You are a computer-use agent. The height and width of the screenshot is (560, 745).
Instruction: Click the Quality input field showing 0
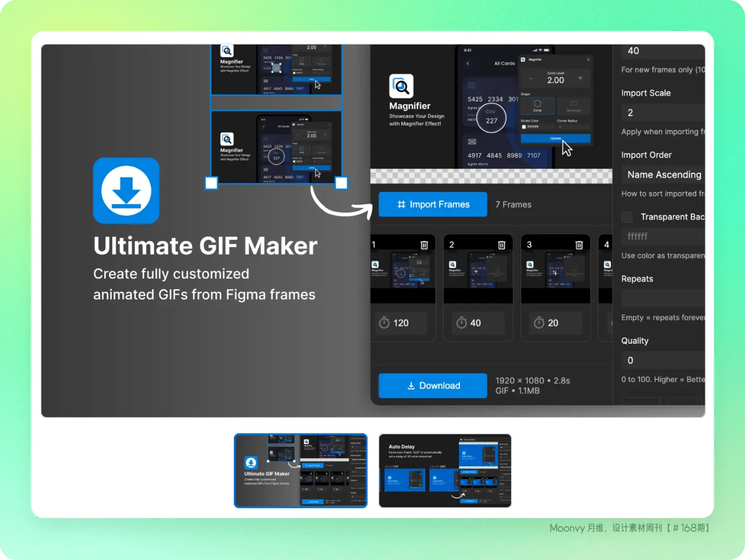(663, 360)
